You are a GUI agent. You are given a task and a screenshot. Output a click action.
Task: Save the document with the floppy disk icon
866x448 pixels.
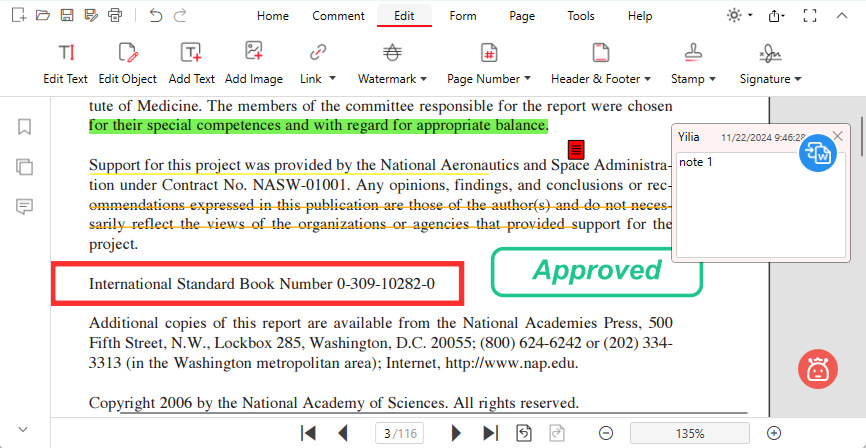67,15
